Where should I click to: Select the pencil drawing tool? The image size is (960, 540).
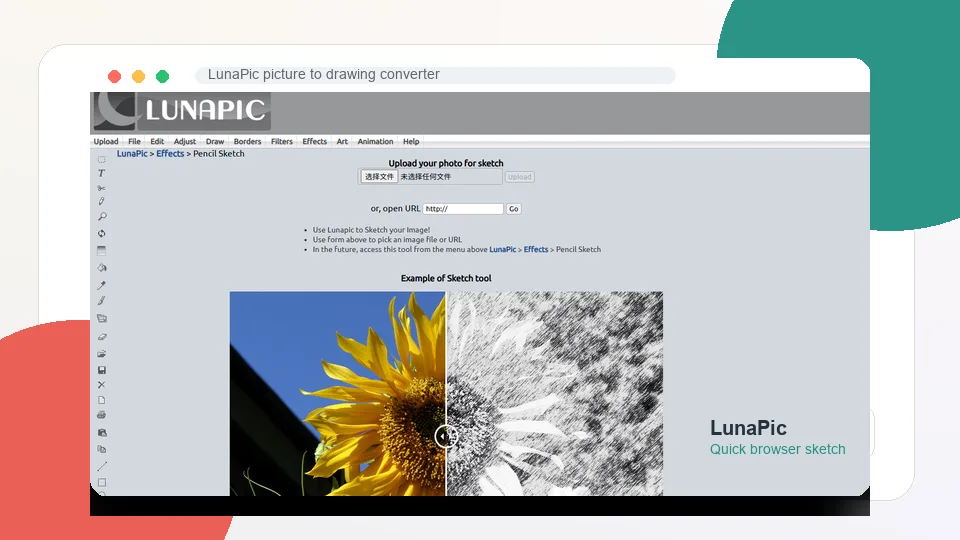click(x=102, y=201)
